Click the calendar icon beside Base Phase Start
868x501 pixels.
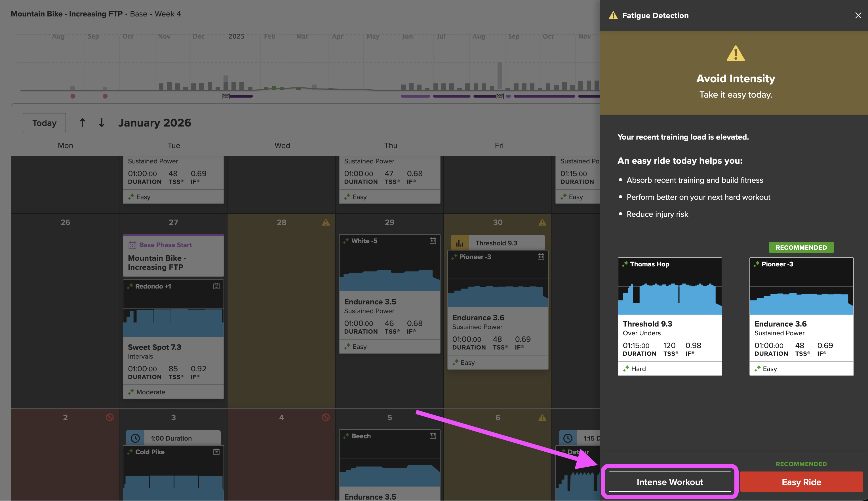132,245
